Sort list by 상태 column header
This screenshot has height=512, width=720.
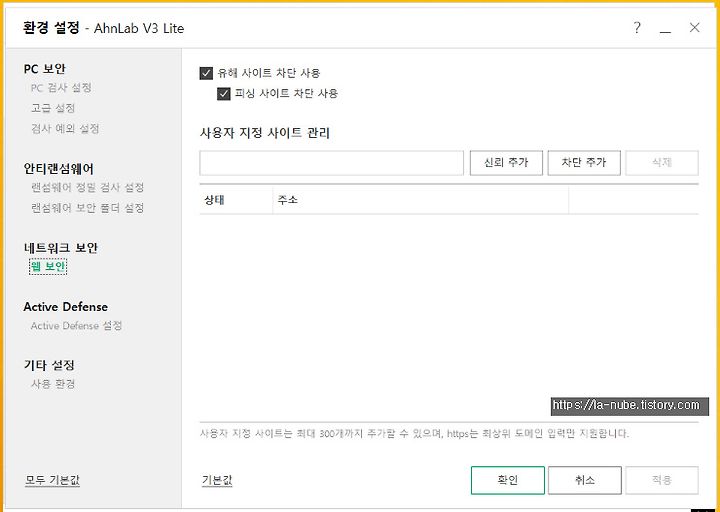pyautogui.click(x=236, y=200)
